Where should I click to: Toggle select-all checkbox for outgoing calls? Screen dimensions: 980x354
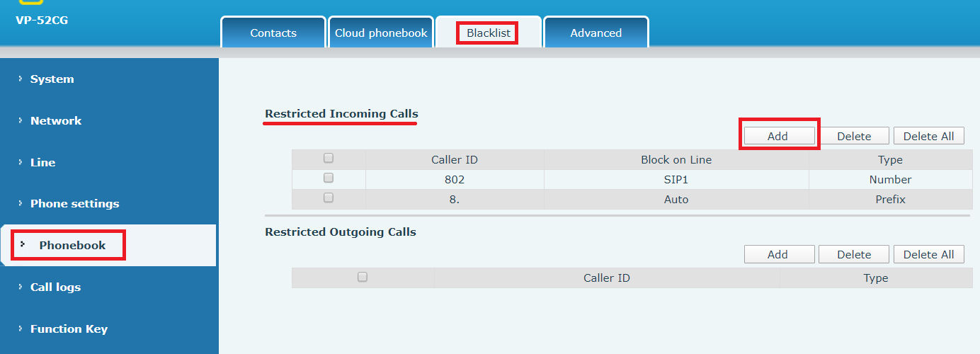pos(363,277)
